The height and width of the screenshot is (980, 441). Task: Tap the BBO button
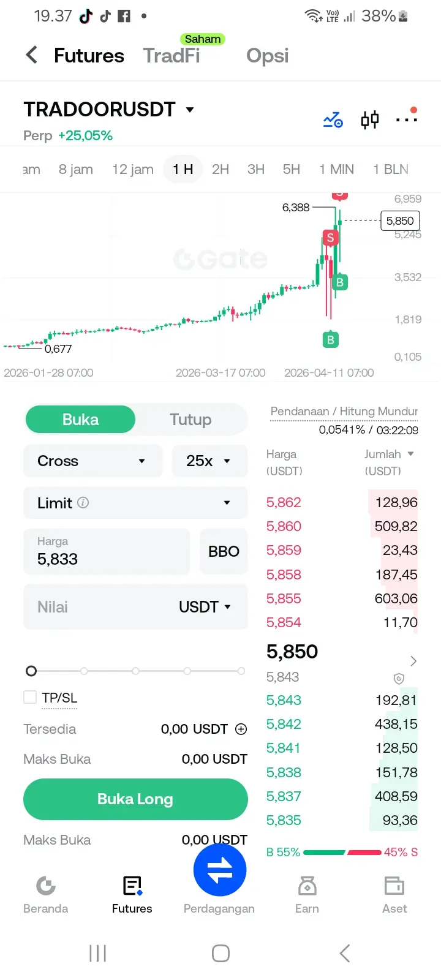[x=224, y=551]
